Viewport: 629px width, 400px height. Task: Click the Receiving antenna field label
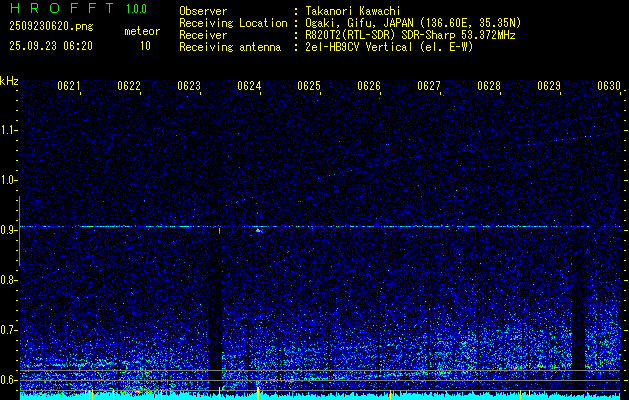(x=230, y=47)
